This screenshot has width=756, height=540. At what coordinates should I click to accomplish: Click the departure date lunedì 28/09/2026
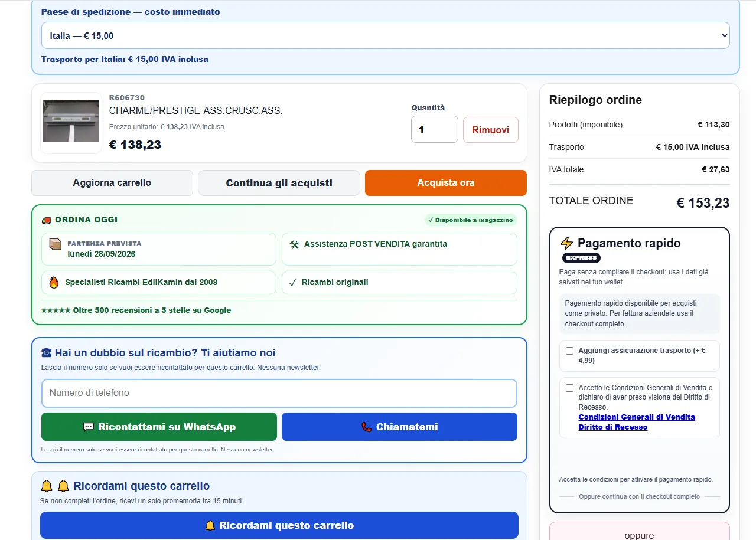tap(102, 254)
